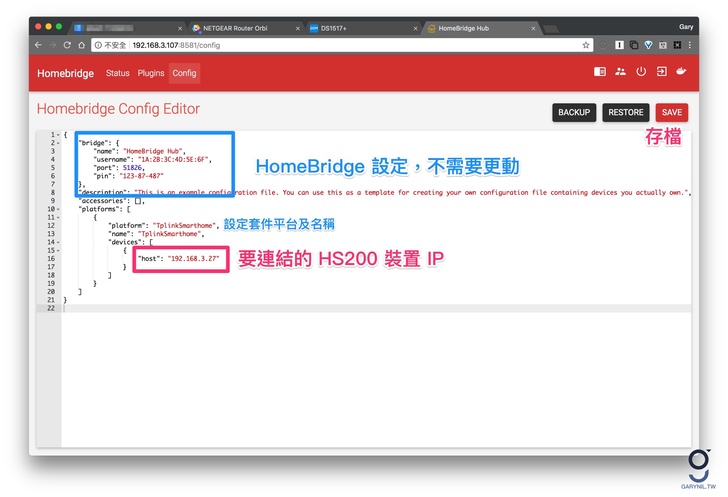Screen dimensions: 728x497
Task: Open the Homebridge Docker whale icon
Action: coord(681,72)
